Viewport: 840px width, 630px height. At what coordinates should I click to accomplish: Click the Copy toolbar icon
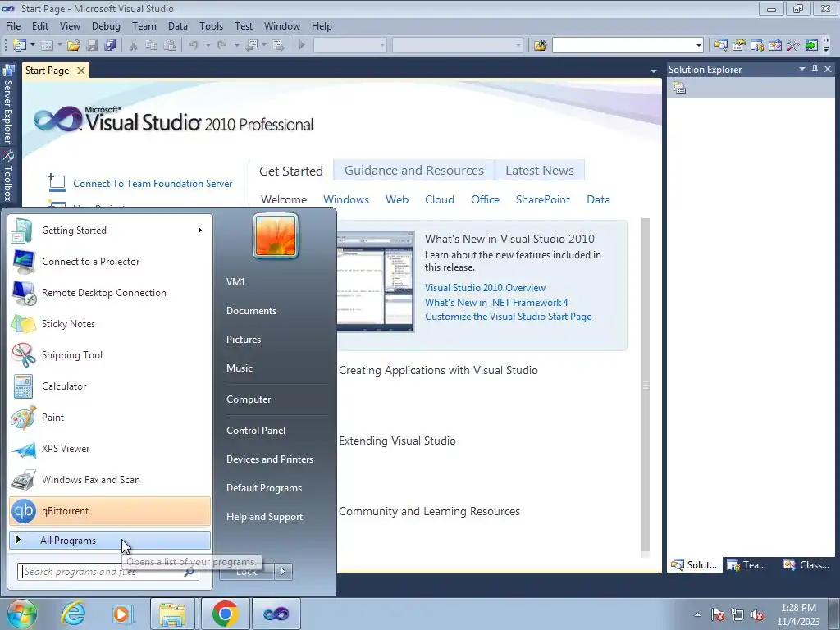point(152,46)
